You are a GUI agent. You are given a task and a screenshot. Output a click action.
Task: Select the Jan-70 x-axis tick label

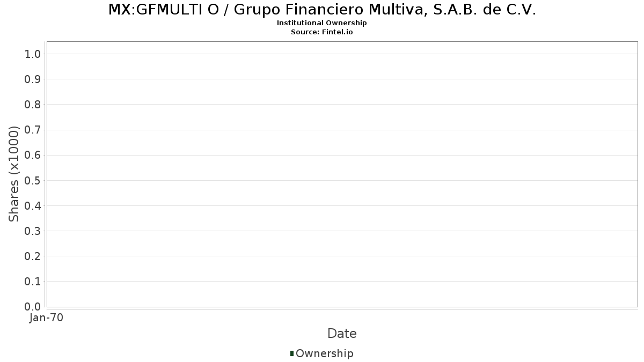[47, 318]
